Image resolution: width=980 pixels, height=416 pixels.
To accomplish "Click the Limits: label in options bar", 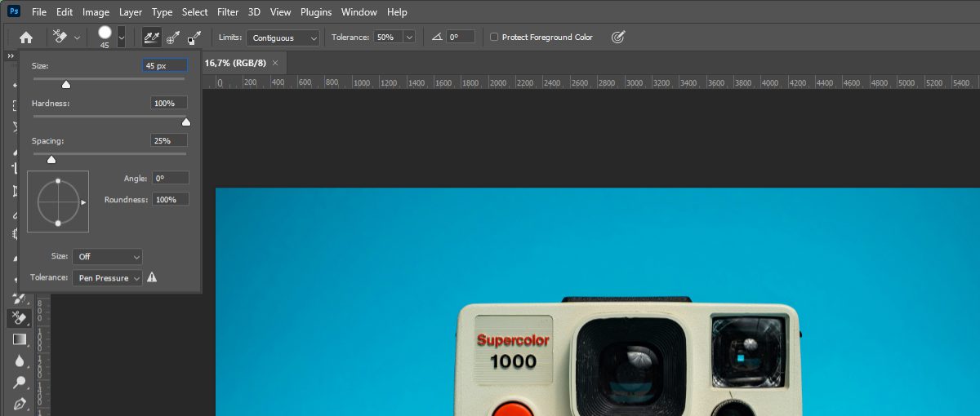I will 230,38.
